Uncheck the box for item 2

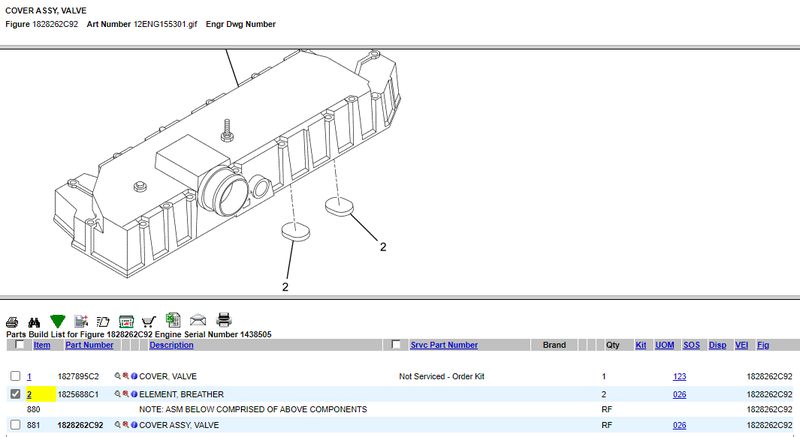pyautogui.click(x=15, y=394)
